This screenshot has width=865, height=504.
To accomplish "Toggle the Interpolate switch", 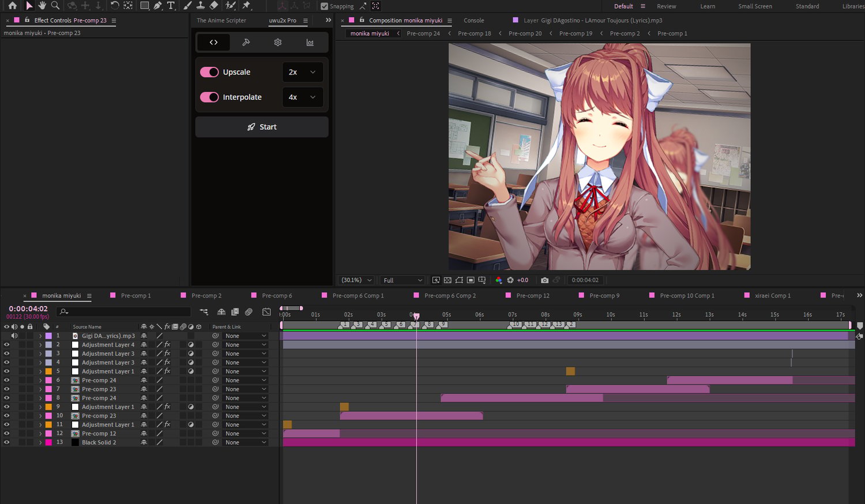I will click(x=209, y=97).
